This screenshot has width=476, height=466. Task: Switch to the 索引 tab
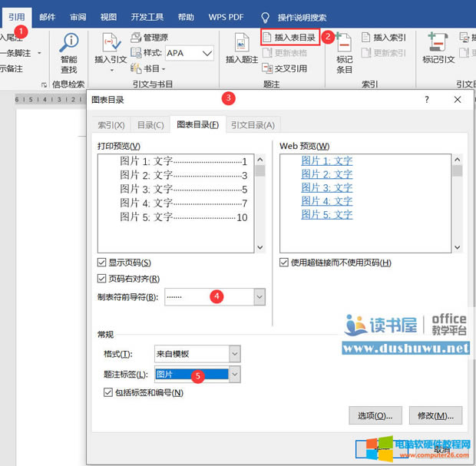click(x=111, y=125)
